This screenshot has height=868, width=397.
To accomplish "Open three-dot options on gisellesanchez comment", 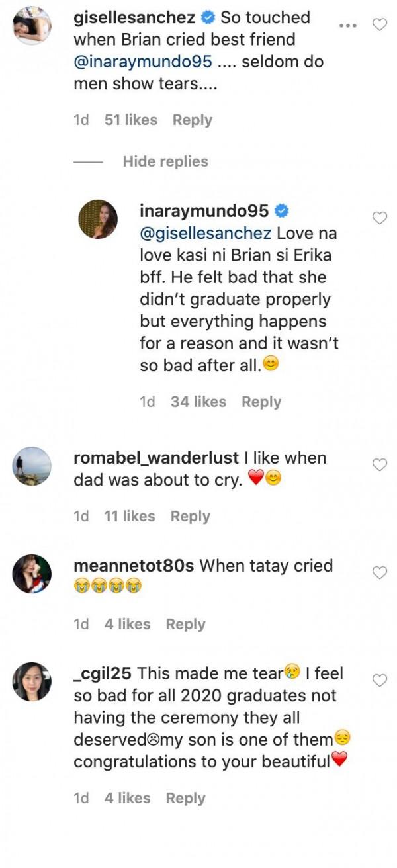I will point(347,25).
